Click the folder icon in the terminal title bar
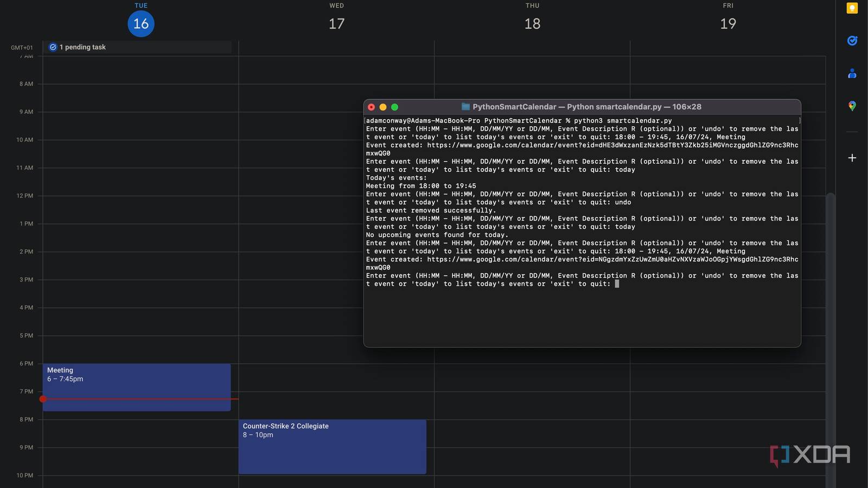The height and width of the screenshot is (488, 868). coord(464,107)
